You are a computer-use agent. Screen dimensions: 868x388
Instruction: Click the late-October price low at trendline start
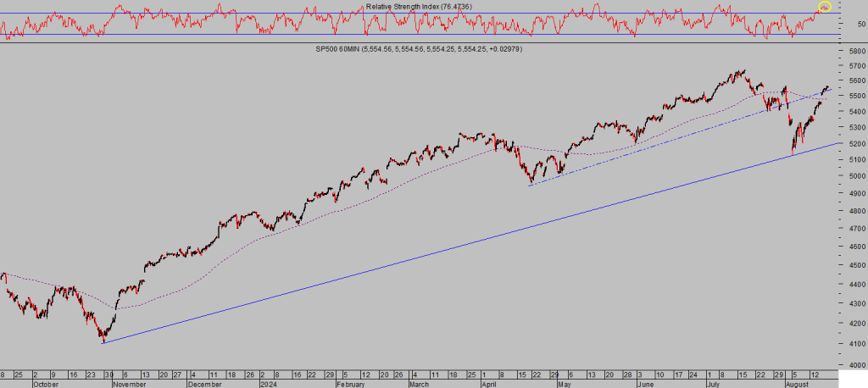pyautogui.click(x=103, y=341)
